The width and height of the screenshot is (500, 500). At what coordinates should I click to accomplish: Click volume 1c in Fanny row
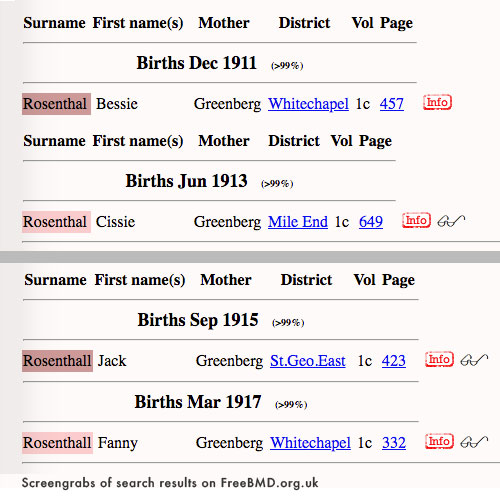coord(365,443)
